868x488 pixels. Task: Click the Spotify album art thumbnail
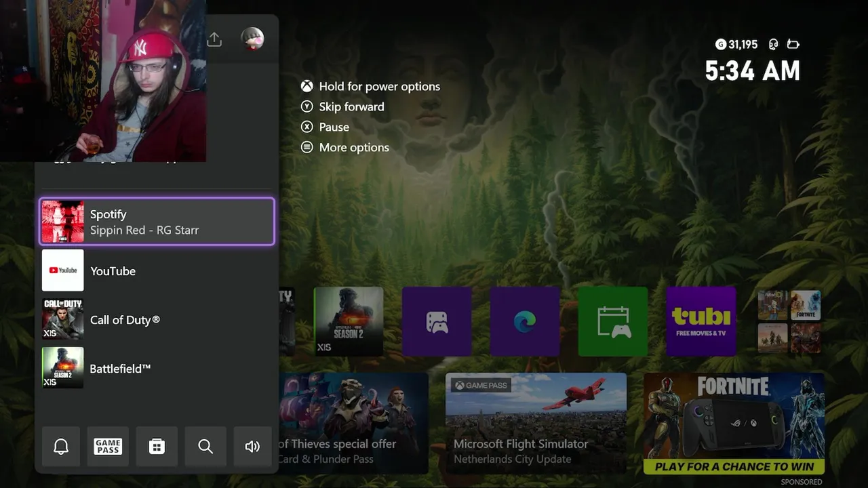tap(63, 222)
